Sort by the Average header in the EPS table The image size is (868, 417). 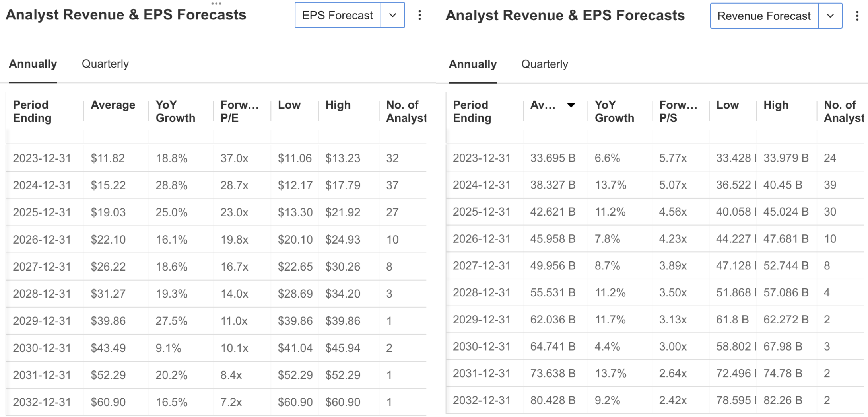click(113, 105)
